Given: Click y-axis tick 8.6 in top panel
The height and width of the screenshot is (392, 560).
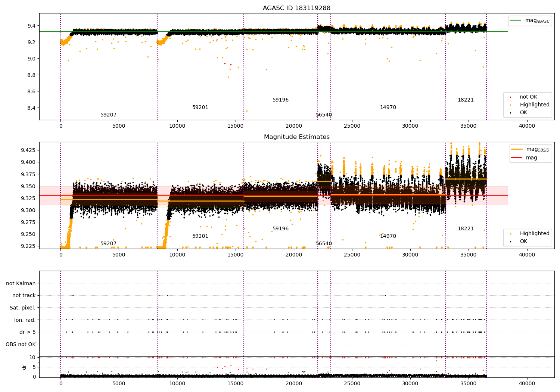Looking at the screenshot, I should (x=32, y=91).
